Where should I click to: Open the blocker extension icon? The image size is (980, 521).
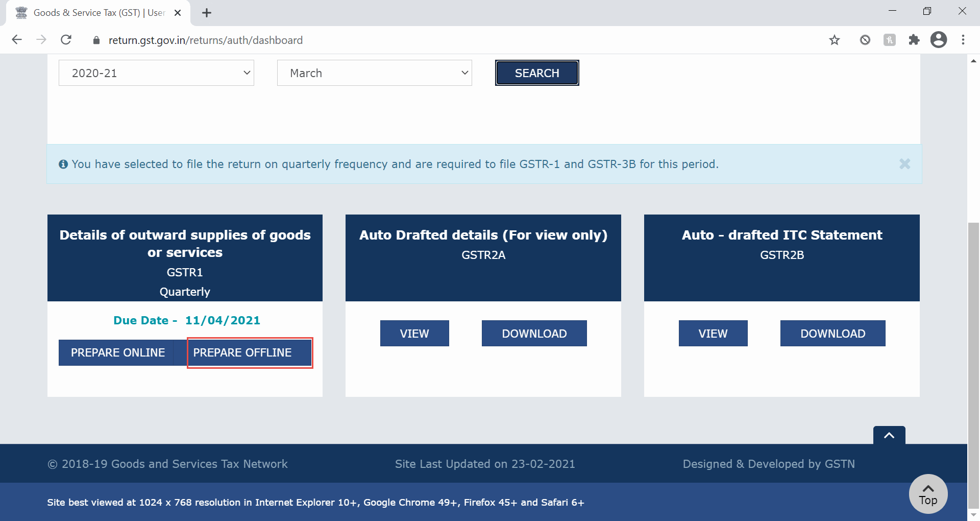click(865, 40)
